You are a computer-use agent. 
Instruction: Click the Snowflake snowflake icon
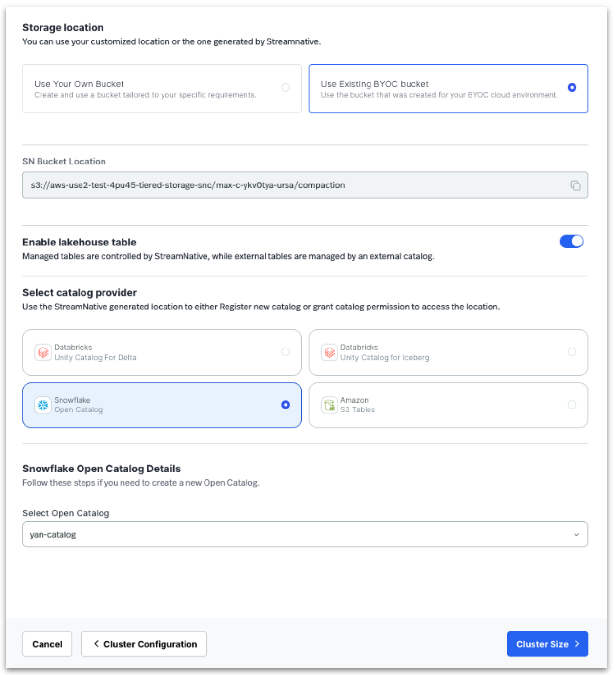(43, 405)
